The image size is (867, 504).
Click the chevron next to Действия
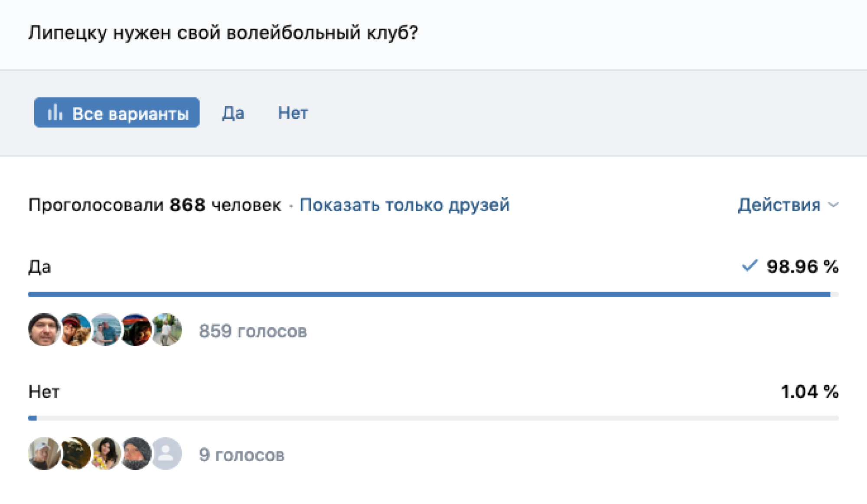coord(832,205)
